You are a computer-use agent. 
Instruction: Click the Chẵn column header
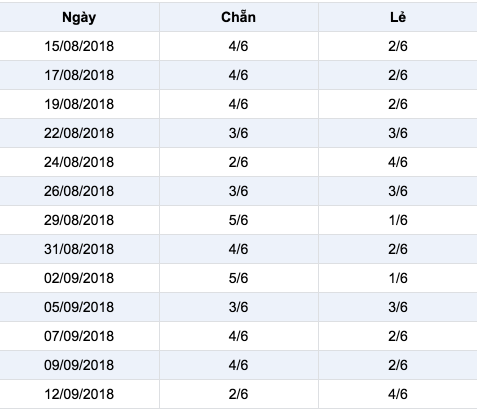[239, 17]
